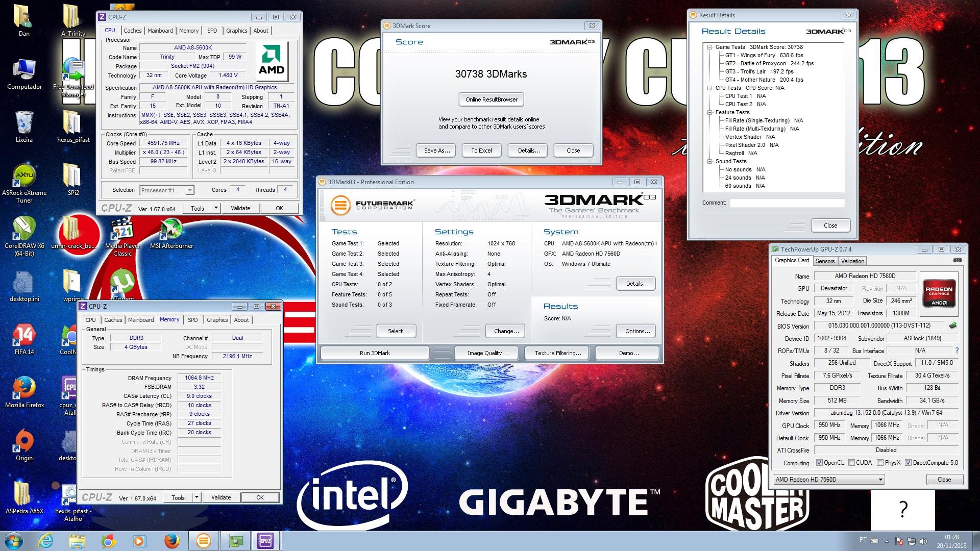Click the AMD logo in CPU-Z
This screenshot has height=551, width=980.
tap(272, 62)
